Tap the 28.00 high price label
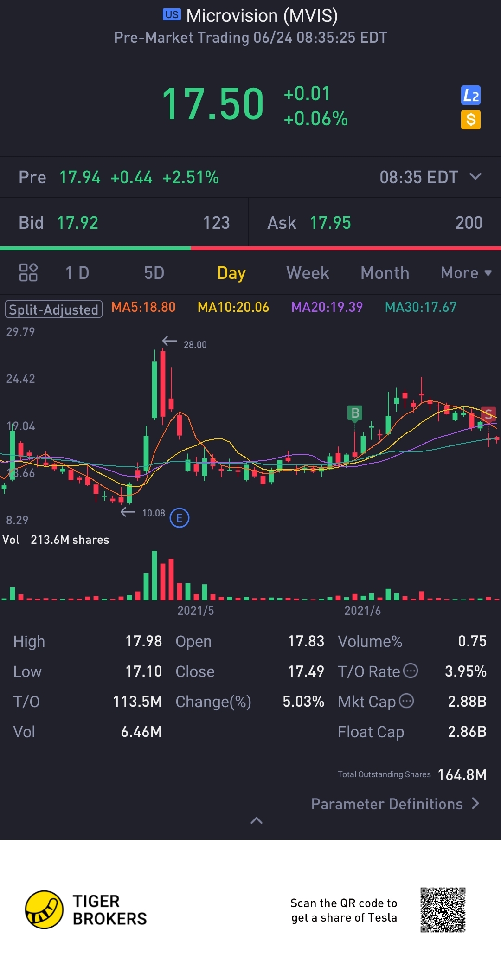 pos(195,344)
